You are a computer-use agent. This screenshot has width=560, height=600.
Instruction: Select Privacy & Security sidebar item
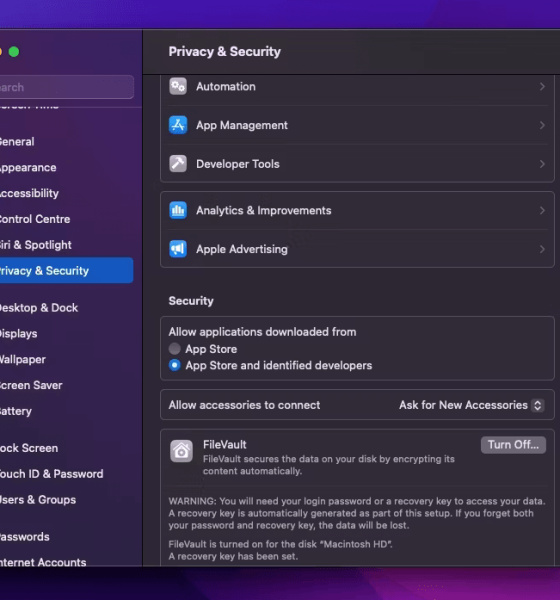click(x=67, y=271)
